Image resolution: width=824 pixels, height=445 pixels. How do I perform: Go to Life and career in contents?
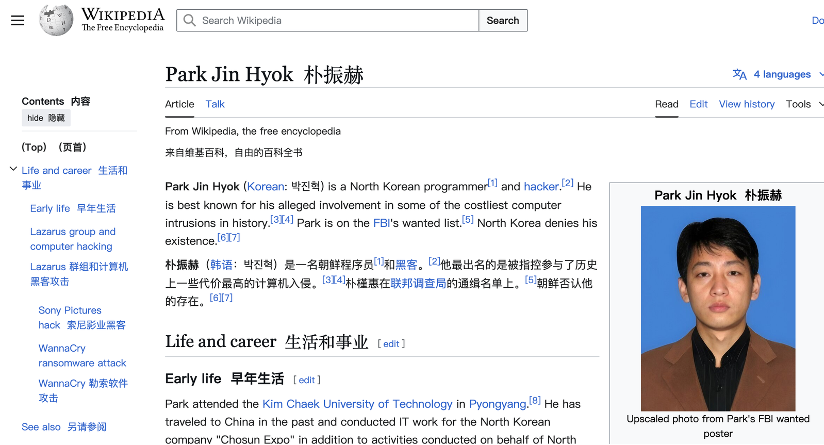(74, 178)
